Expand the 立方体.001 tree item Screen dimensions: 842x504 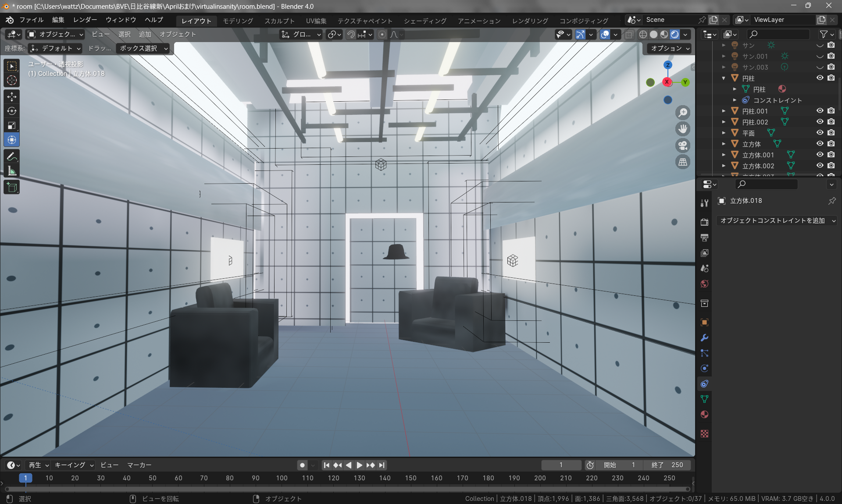pyautogui.click(x=724, y=155)
